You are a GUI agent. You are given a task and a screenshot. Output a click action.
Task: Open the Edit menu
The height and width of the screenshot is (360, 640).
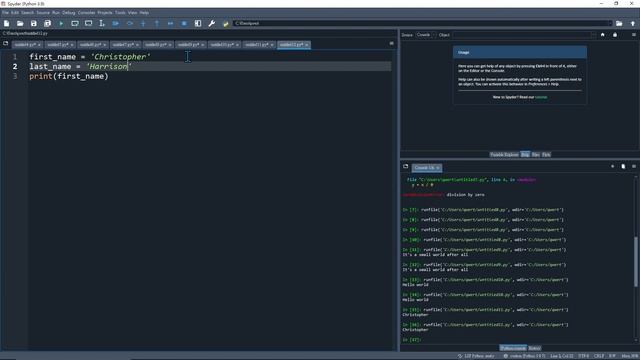(15, 13)
